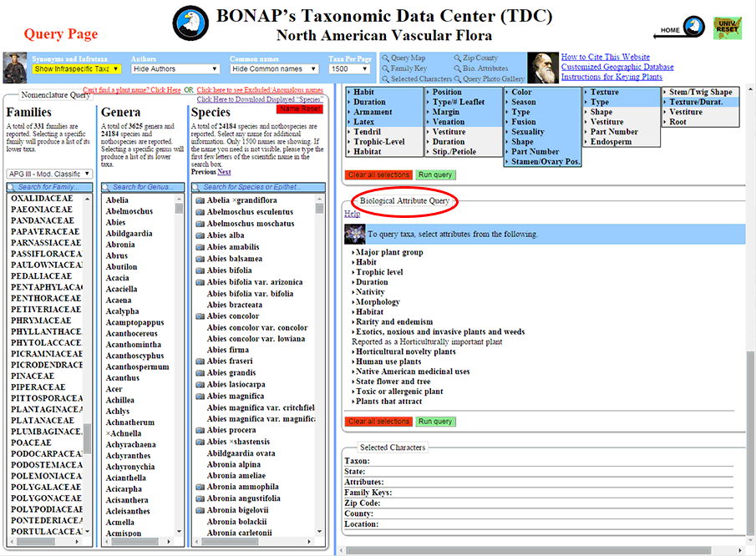Open the Hide Authors dropdown

pyautogui.click(x=175, y=69)
